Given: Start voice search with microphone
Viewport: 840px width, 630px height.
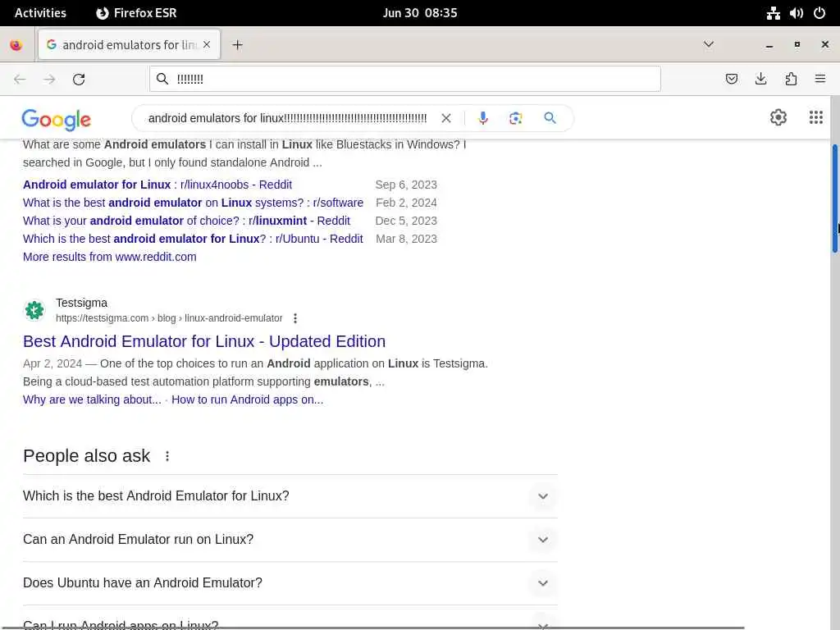Looking at the screenshot, I should pos(482,118).
